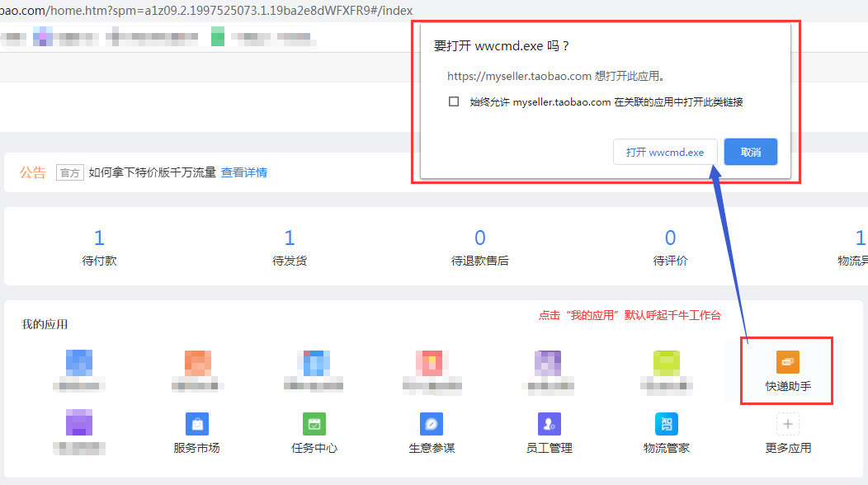
Task: Launch the 任务中心 icon
Action: (314, 424)
